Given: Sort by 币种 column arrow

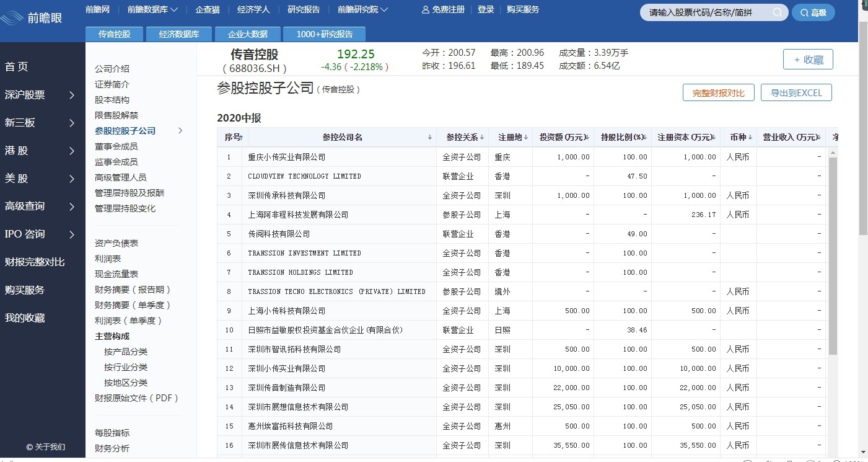Looking at the screenshot, I should pos(750,137).
